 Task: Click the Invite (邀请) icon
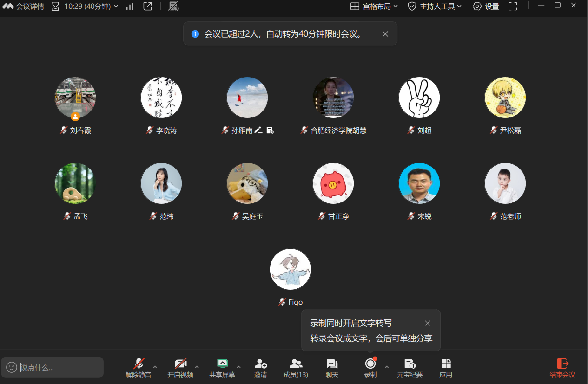click(260, 364)
